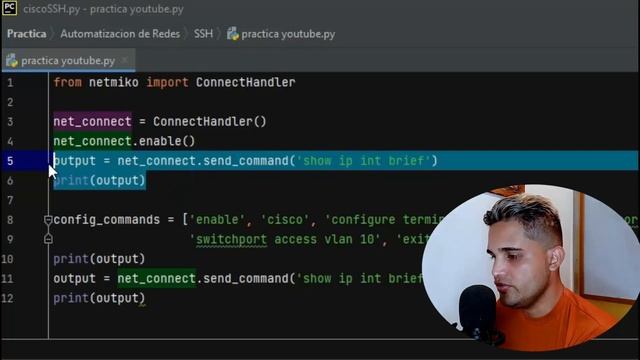Screen dimensions: 640x360
Task: Click 'ConnectHandler' on line 1
Action: click(x=245, y=82)
